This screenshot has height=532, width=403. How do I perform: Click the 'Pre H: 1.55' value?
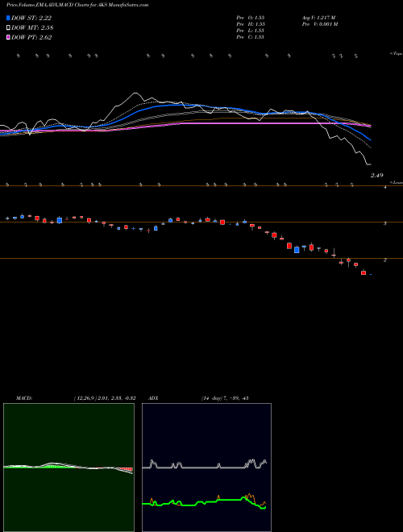click(x=251, y=24)
